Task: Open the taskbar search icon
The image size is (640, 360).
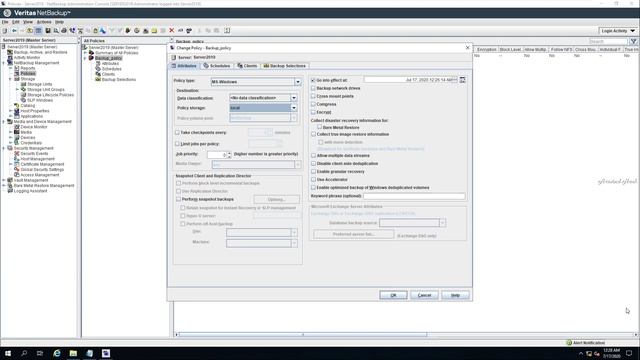Action: (24, 353)
